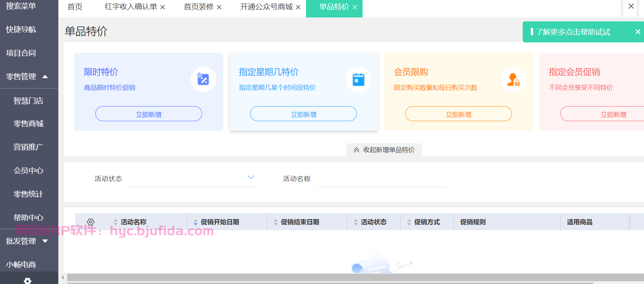Open 会员中心 submenu item
Image resolution: width=644 pixels, height=284 pixels.
tap(28, 170)
